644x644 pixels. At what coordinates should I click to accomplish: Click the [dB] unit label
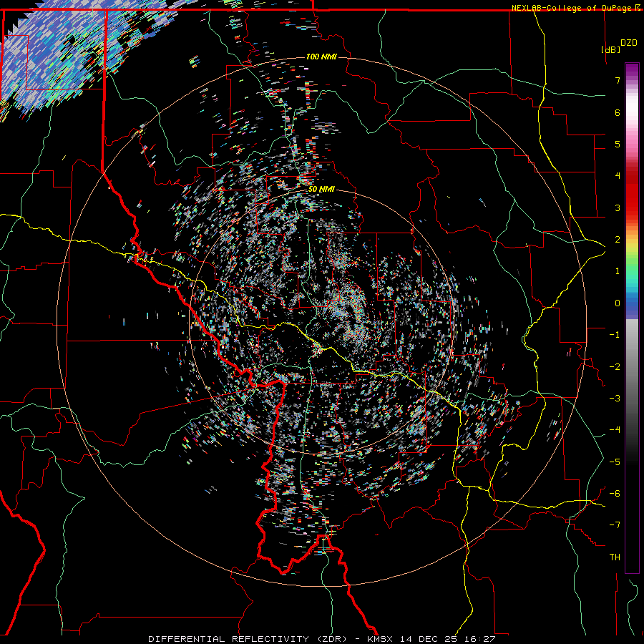[611, 49]
